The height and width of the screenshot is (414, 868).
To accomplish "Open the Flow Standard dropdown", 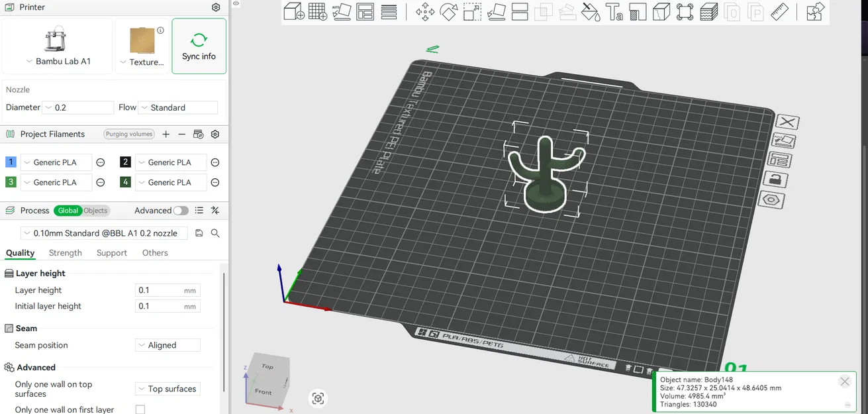I will pos(178,107).
